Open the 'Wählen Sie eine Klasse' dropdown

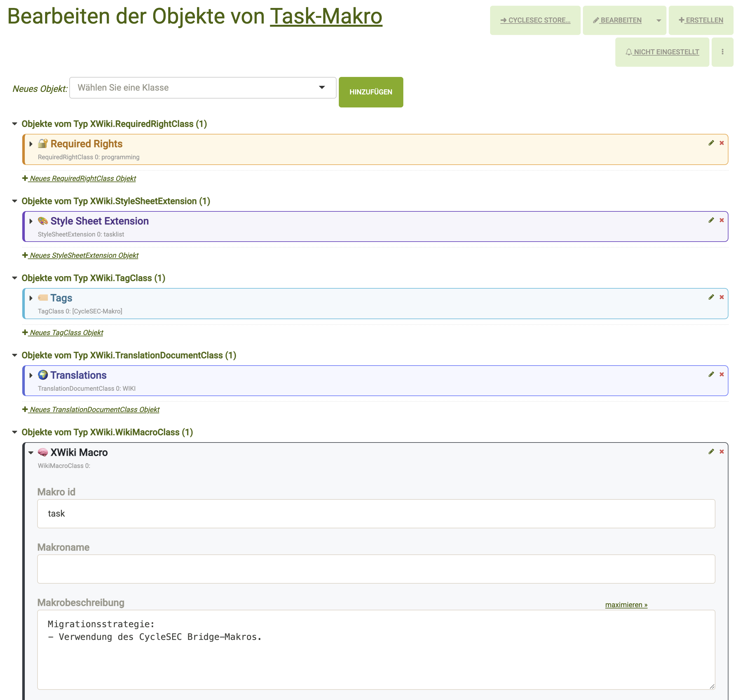202,88
